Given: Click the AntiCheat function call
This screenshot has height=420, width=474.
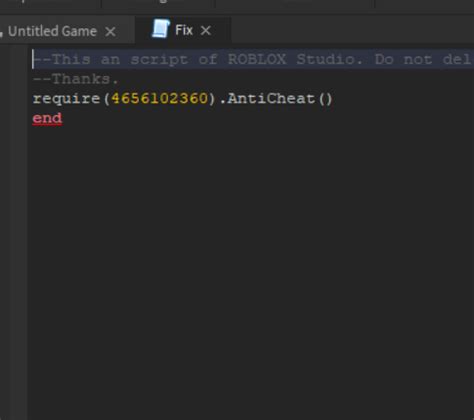Looking at the screenshot, I should (x=280, y=98).
